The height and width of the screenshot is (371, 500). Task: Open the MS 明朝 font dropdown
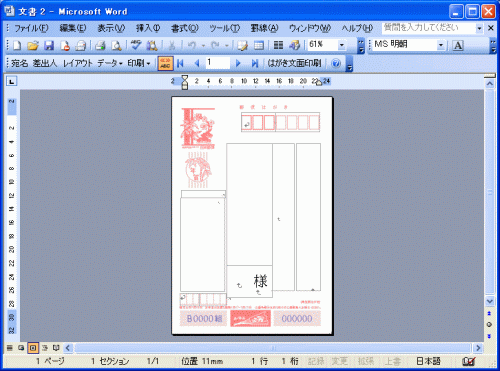point(441,45)
